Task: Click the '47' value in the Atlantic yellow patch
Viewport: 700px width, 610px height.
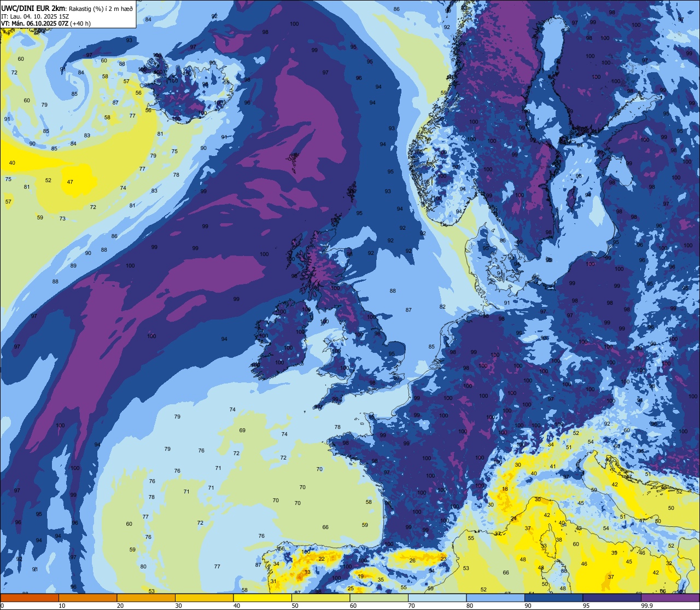Action: [70, 182]
